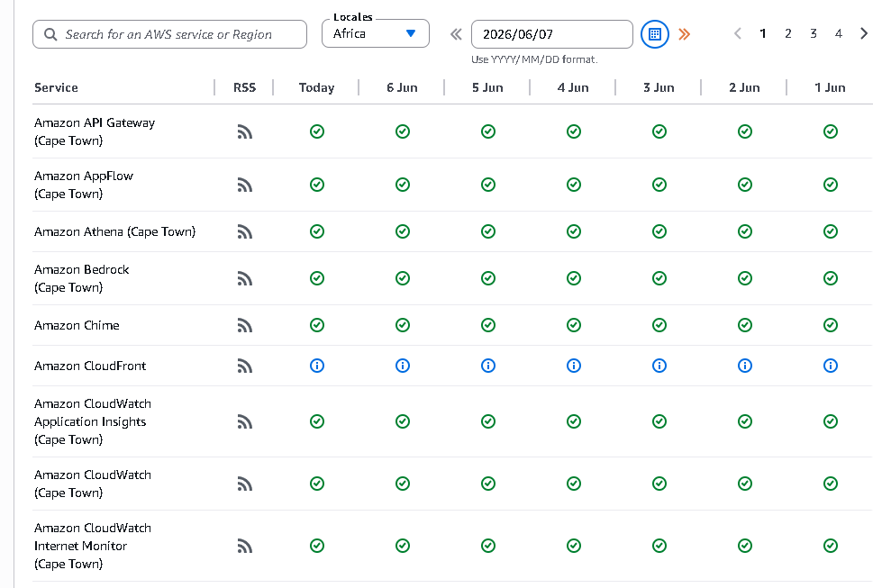Viewport: 891px width, 588px height.
Task: Click the 'Use YYYY/MM/DD format.' hint text
Action: pyautogui.click(x=534, y=59)
